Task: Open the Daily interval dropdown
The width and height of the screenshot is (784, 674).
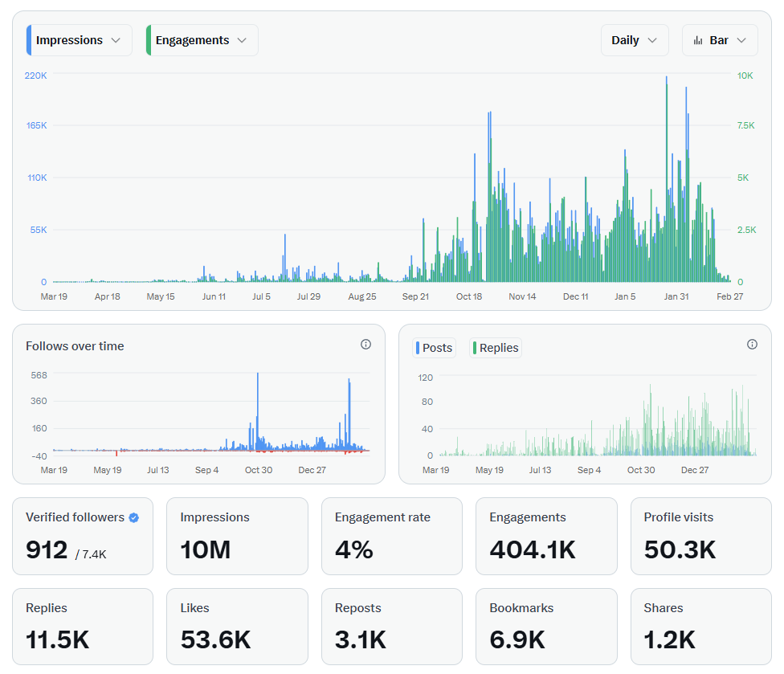Action: (635, 40)
